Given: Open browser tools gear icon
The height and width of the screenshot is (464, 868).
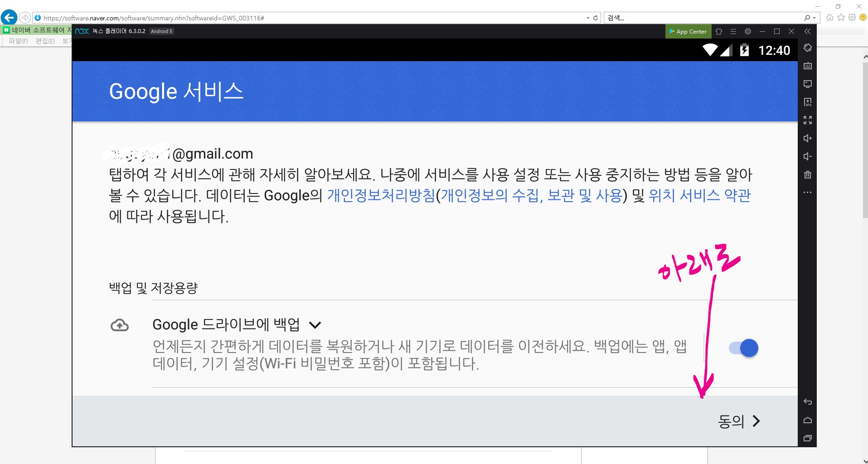Looking at the screenshot, I should pyautogui.click(x=852, y=18).
